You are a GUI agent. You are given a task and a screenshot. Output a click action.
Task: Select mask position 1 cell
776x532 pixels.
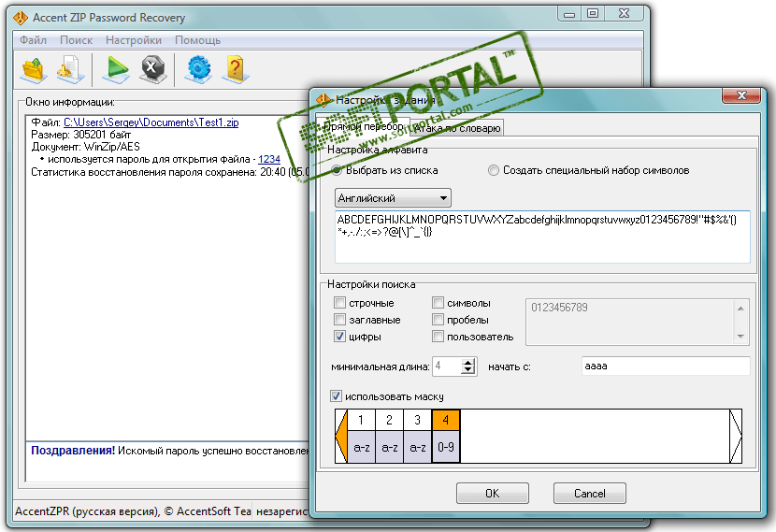click(361, 420)
